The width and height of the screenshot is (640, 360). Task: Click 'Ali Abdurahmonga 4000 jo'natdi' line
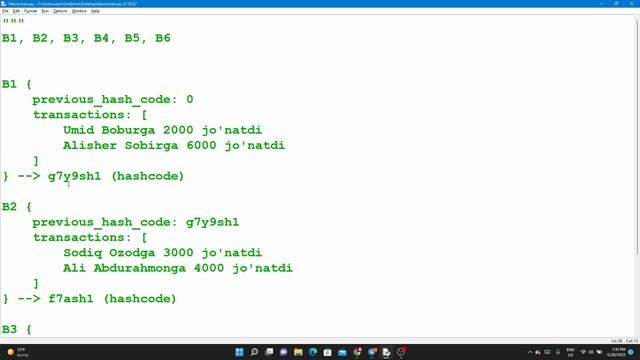(x=178, y=268)
